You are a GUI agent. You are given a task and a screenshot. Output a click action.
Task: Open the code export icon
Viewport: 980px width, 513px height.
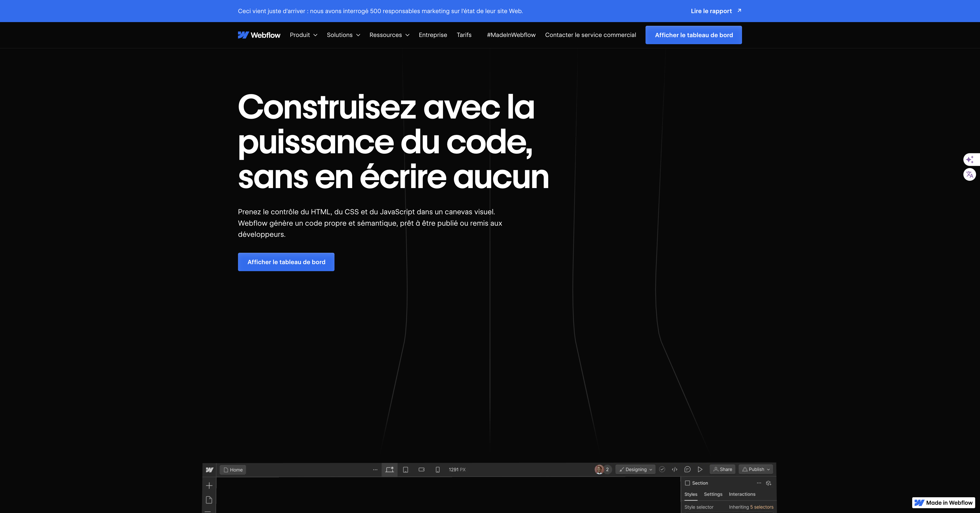675,469
